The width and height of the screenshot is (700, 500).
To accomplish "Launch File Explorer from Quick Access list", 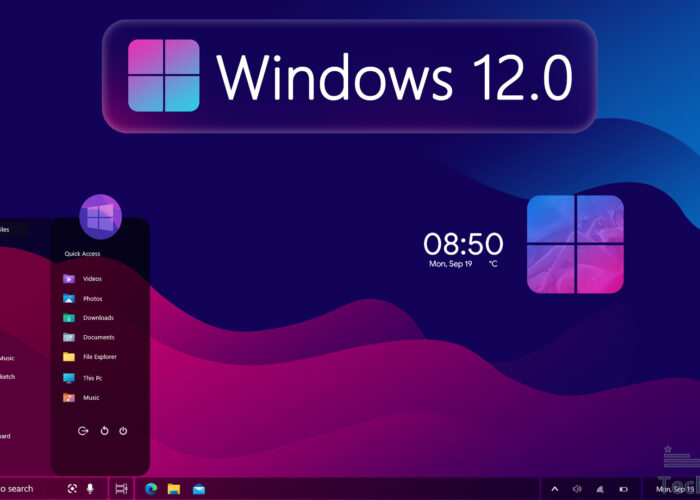I will (x=90, y=357).
